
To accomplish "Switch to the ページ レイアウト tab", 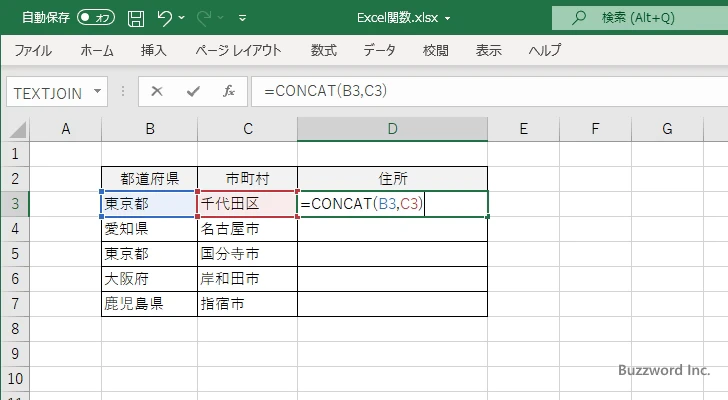I will point(238,50).
